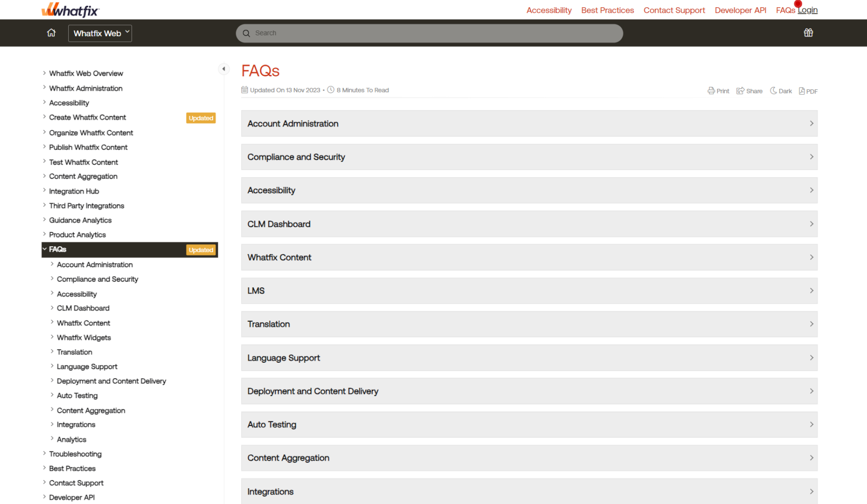The width and height of the screenshot is (867, 504).
Task: Click Updated badge beside Create Whatfix Content
Action: pyautogui.click(x=201, y=118)
